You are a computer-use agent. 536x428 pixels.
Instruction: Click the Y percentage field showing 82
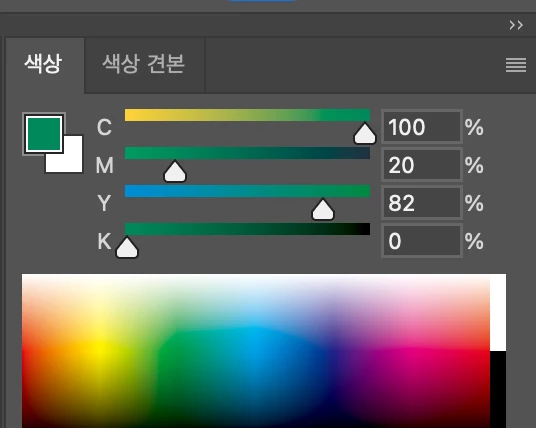pos(421,203)
